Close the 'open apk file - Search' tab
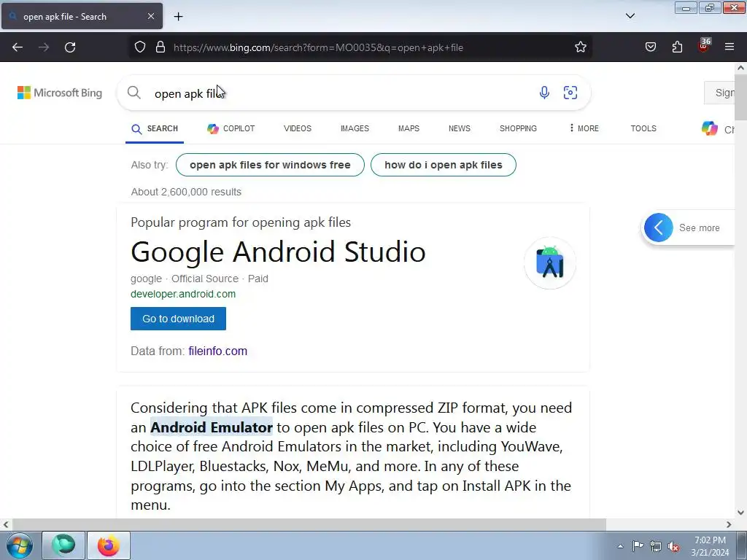 (x=151, y=16)
